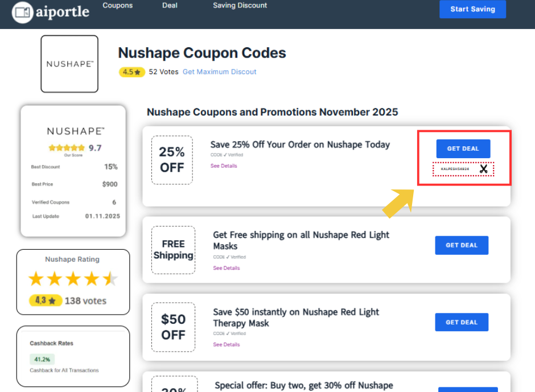This screenshot has width=535, height=392.
Task: Follow the Get Maximum Discout link
Action: click(219, 72)
